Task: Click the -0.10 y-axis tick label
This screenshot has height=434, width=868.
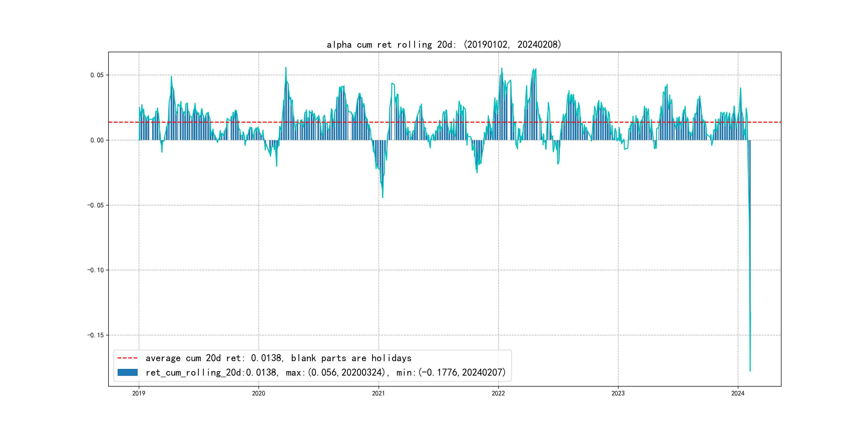Action: 95,270
